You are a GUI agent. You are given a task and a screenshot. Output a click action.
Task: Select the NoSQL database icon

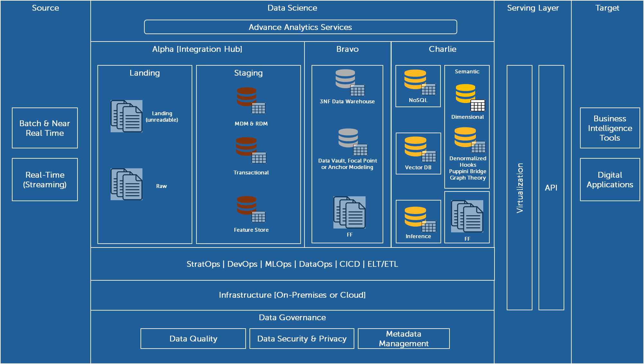(x=420, y=82)
